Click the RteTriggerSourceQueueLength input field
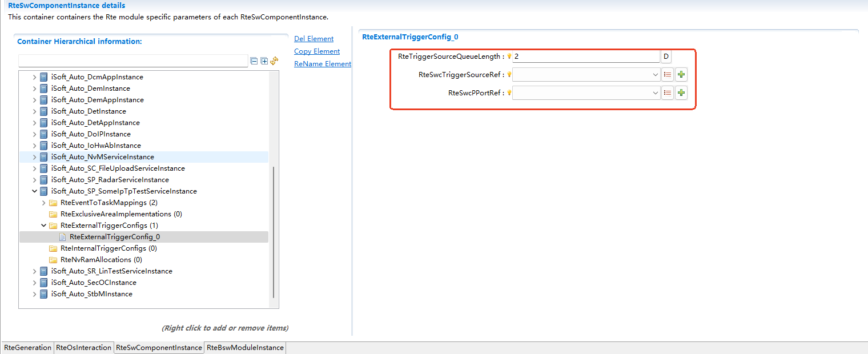The image size is (868, 354). [585, 57]
